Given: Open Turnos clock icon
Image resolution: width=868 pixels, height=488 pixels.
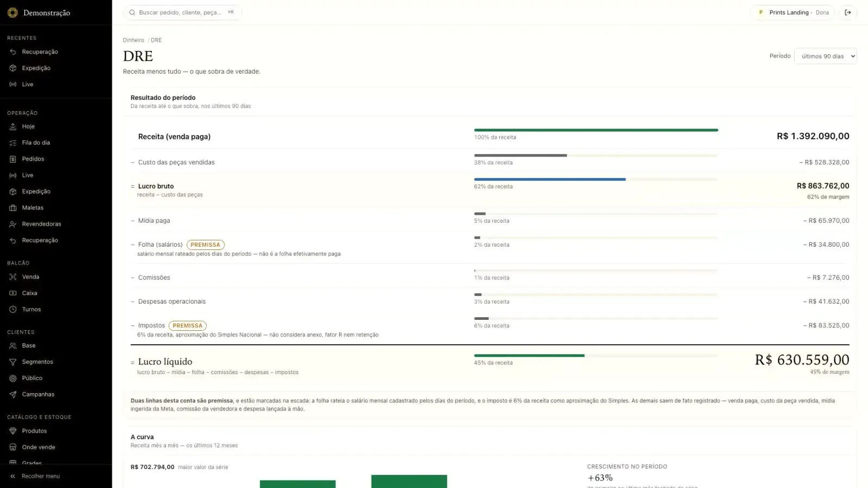Looking at the screenshot, I should (x=13, y=309).
